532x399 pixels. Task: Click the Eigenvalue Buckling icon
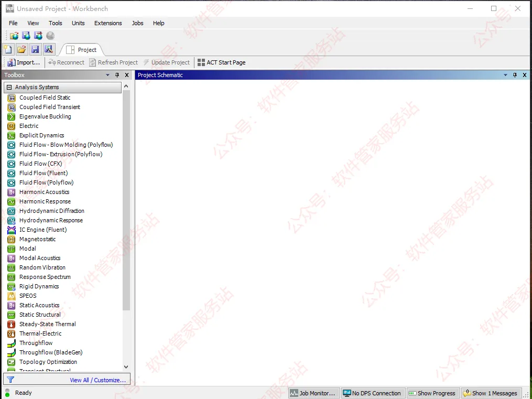click(x=11, y=117)
